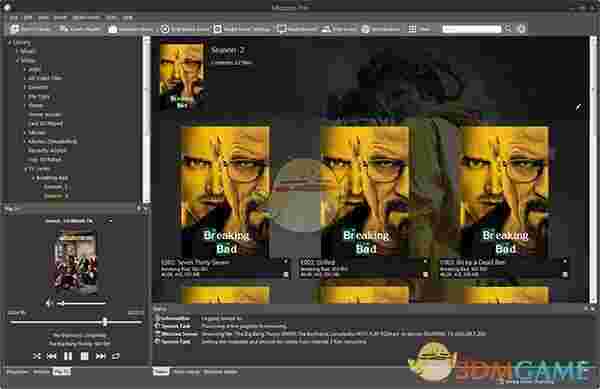Toggle the small box on the Seven Thirty-Seven card
The image size is (600, 389).
pyautogui.click(x=285, y=275)
